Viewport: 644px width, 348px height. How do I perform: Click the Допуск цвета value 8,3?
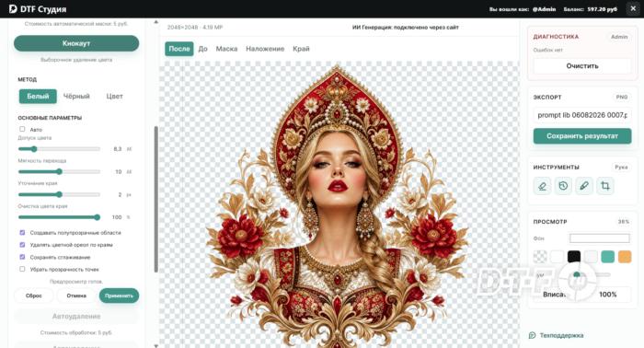(x=118, y=149)
